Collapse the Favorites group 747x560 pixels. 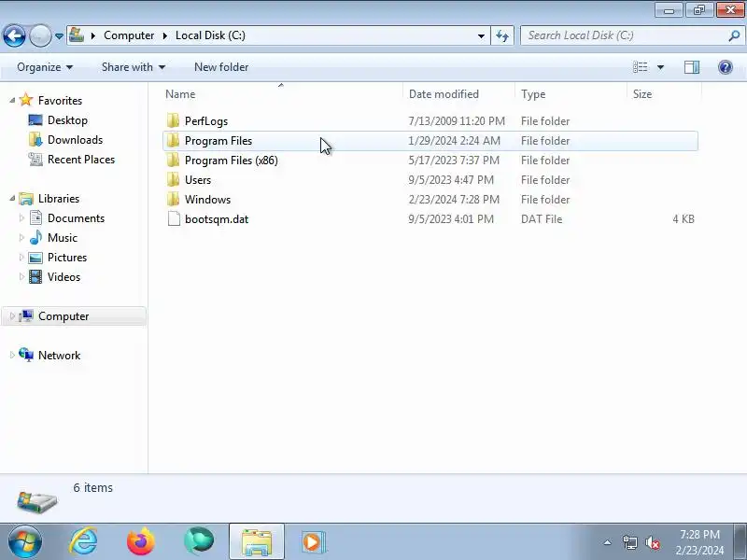tap(12, 101)
